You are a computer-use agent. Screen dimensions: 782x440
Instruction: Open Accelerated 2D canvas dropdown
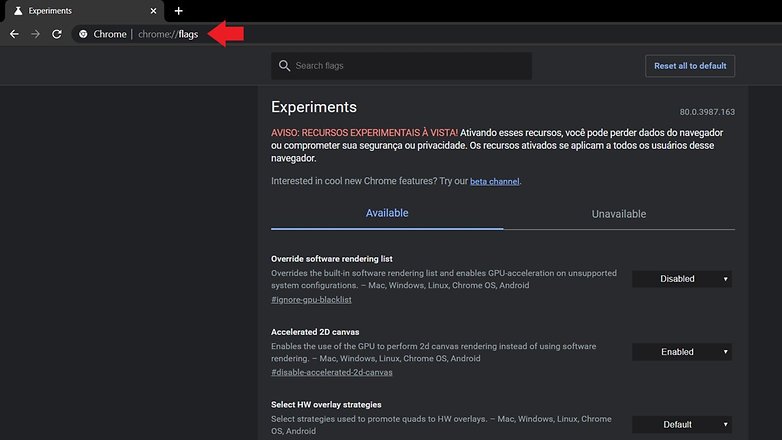coord(682,352)
